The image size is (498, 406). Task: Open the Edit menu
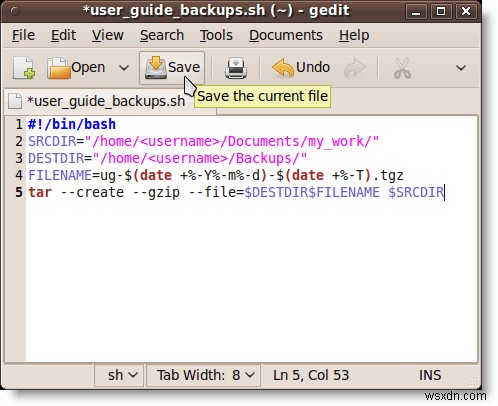pyautogui.click(x=63, y=35)
